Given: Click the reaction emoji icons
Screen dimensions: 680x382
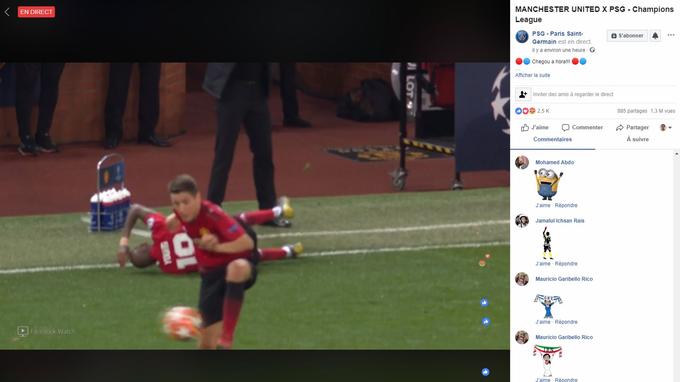Looking at the screenshot, I should coord(525,111).
